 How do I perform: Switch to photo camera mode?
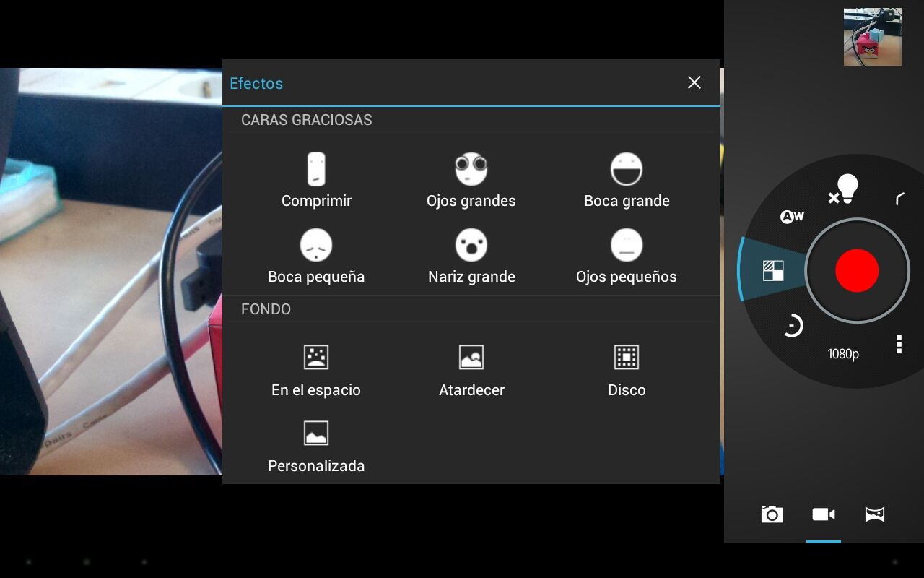coord(772,514)
